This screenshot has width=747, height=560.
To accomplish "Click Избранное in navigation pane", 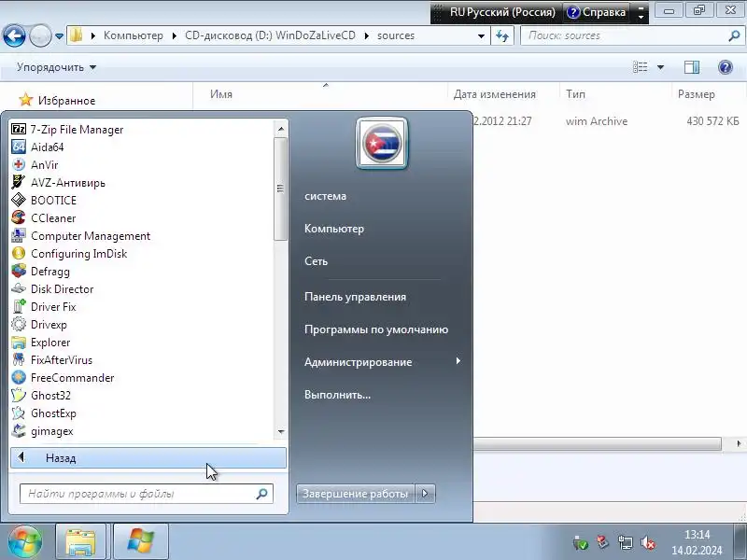I will (66, 101).
